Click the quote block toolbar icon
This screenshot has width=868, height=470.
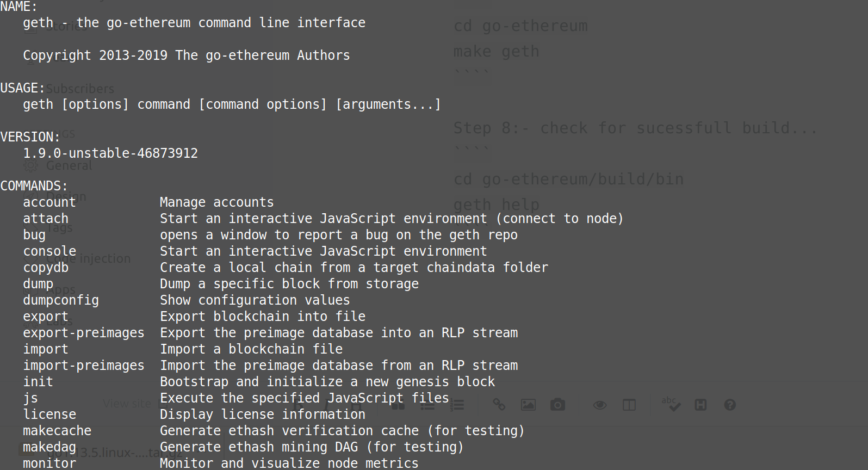click(x=398, y=405)
